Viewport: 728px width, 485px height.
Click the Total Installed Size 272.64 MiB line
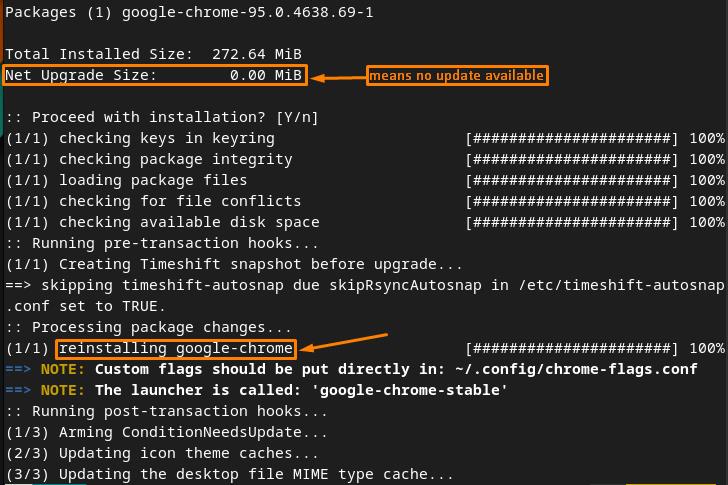(154, 54)
